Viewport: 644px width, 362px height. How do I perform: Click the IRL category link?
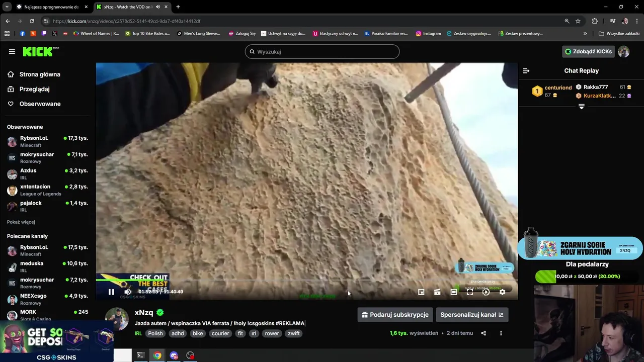(138, 333)
